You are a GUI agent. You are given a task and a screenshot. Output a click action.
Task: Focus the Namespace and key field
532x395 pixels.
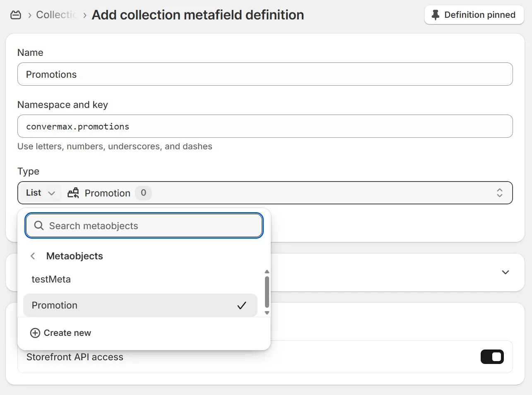pos(265,127)
